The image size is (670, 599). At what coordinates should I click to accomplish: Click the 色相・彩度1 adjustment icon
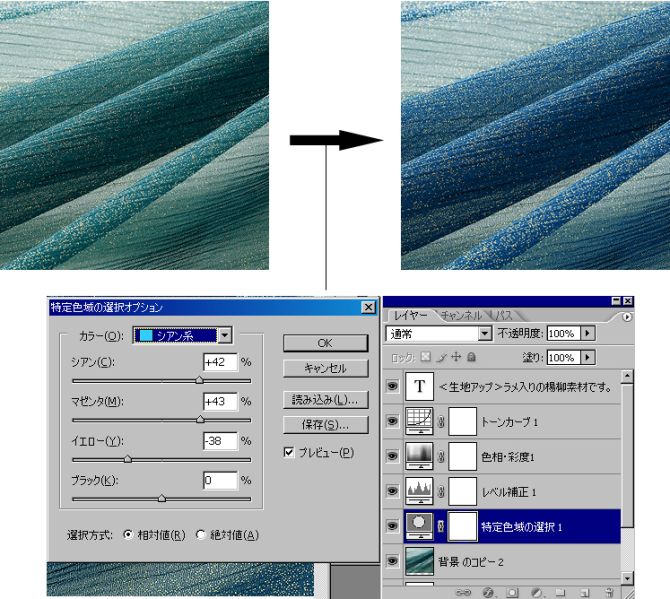(x=419, y=456)
